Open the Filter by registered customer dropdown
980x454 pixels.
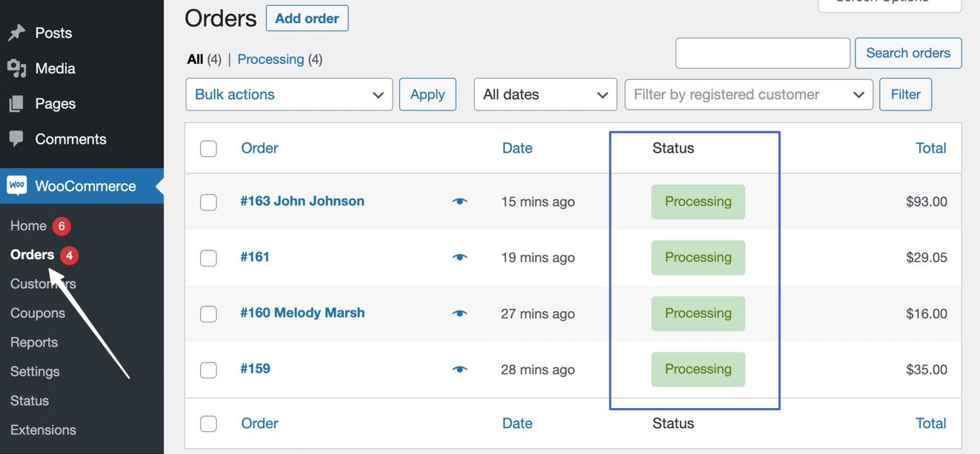[749, 94]
